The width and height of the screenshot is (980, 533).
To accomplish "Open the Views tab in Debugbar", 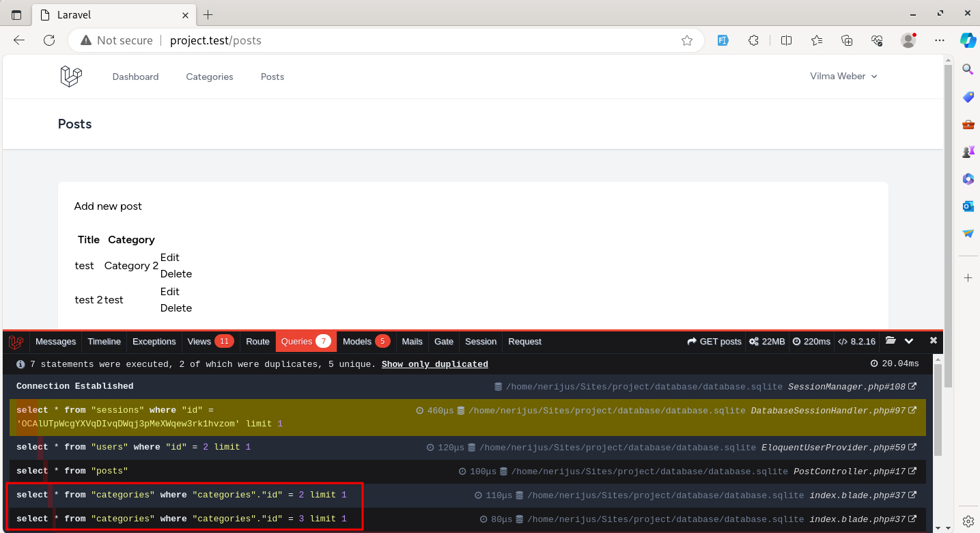I will (x=210, y=341).
